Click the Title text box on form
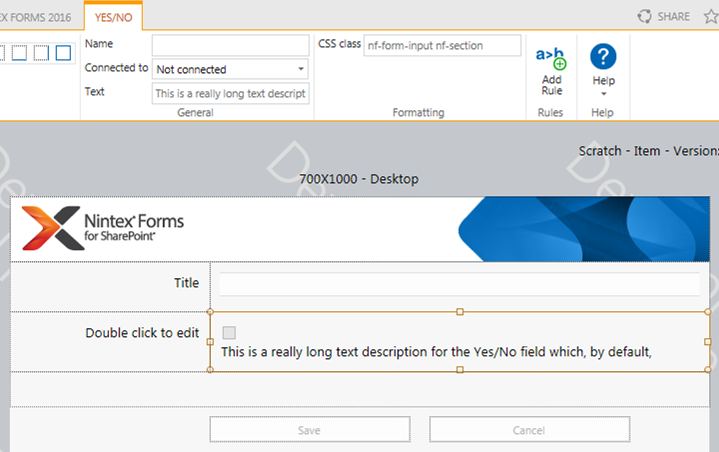 pos(459,284)
